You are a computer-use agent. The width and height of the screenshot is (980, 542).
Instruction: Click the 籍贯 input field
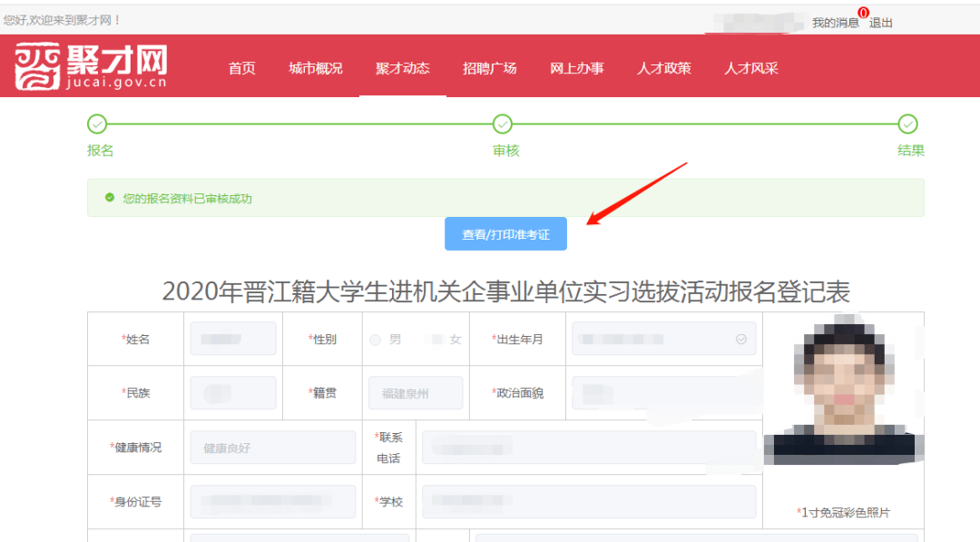[416, 393]
